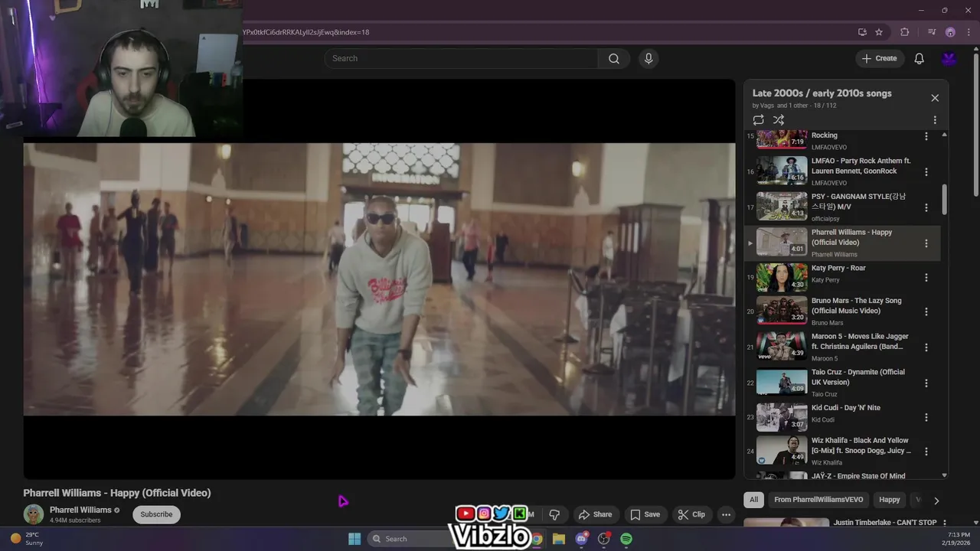Click the Clip scissors button
Image resolution: width=980 pixels, height=551 pixels.
click(691, 514)
